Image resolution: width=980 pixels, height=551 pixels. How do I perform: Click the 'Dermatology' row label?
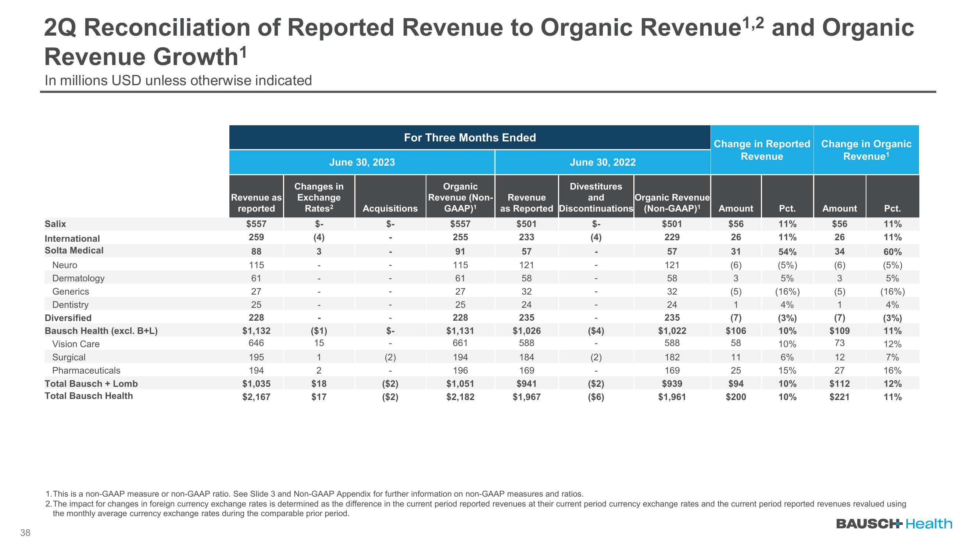point(78,278)
